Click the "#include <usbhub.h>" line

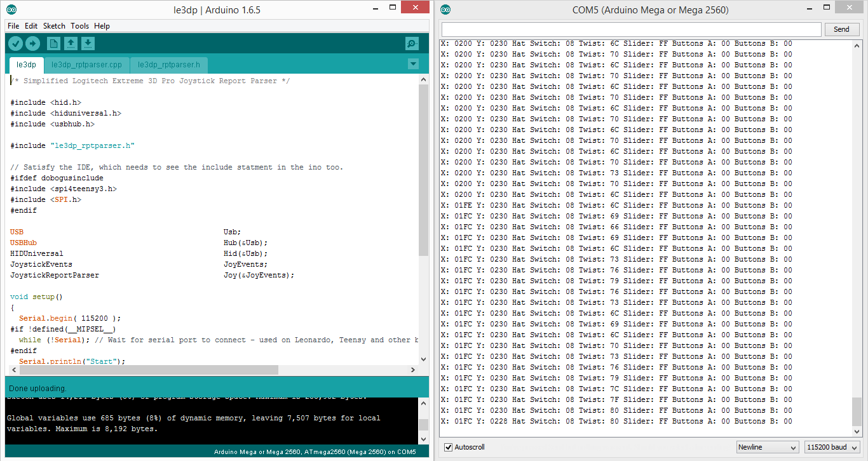click(52, 124)
